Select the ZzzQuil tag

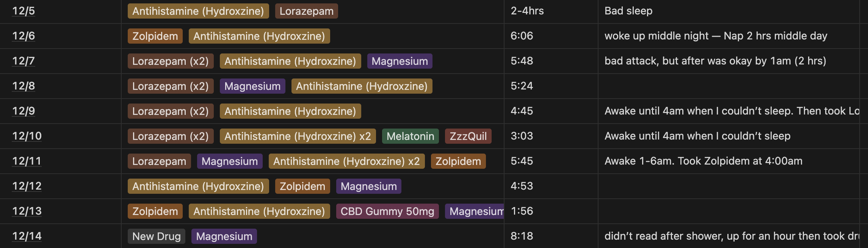tap(468, 136)
